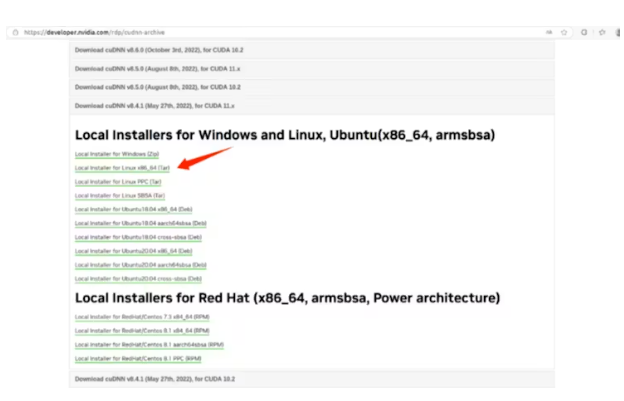Screen dimensions: 624x401
Task: Download RedHat/Centos 7.3 x84_64 (RPM) installer
Action: coord(141,317)
